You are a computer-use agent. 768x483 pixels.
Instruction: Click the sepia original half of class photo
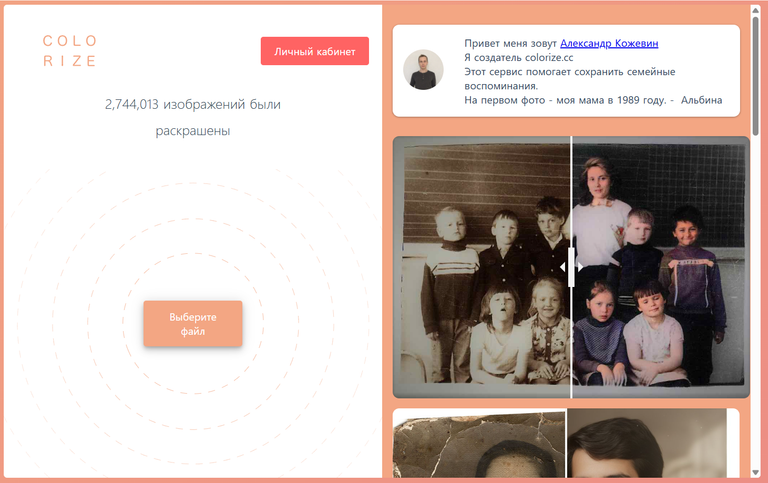(x=481, y=267)
